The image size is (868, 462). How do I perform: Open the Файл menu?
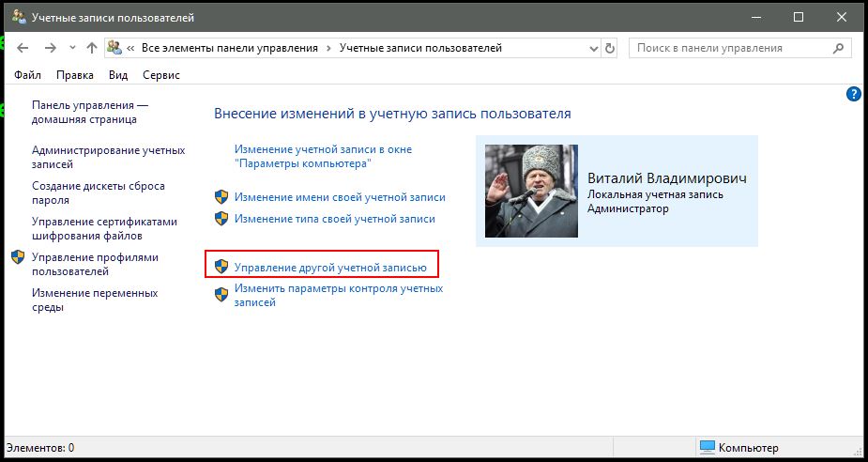(x=27, y=75)
